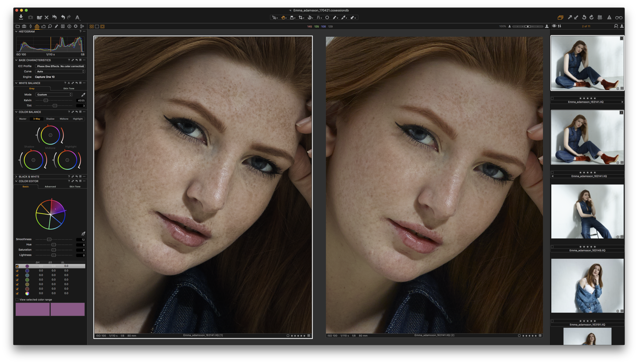This screenshot has width=638, height=364.
Task: Uncheck the red-brown color range checkbox
Action: [17, 289]
